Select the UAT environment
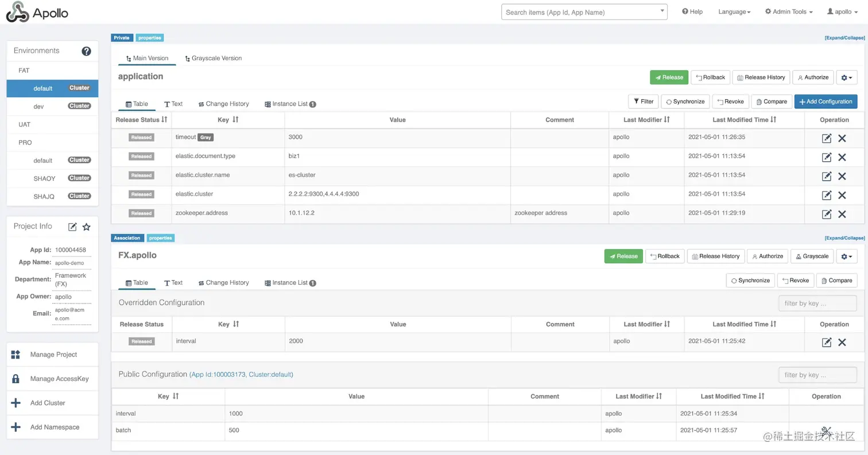Screen dimensions: 868x455 (x=52, y=125)
